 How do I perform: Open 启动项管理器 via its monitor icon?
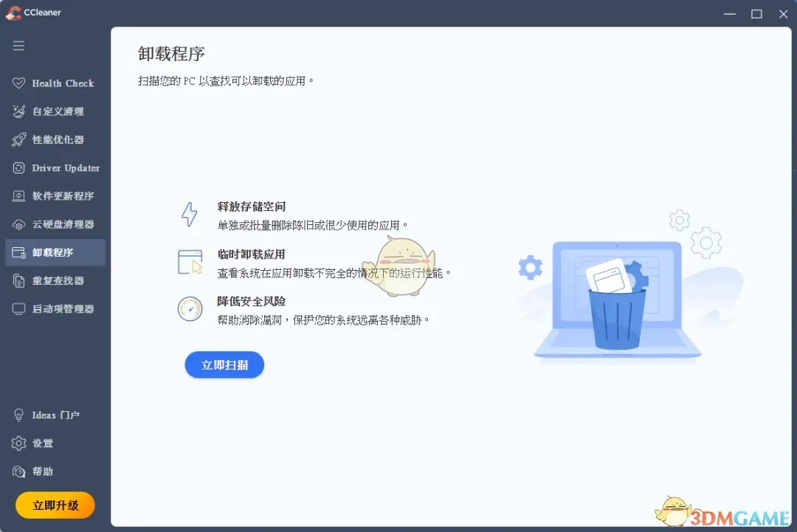point(18,308)
